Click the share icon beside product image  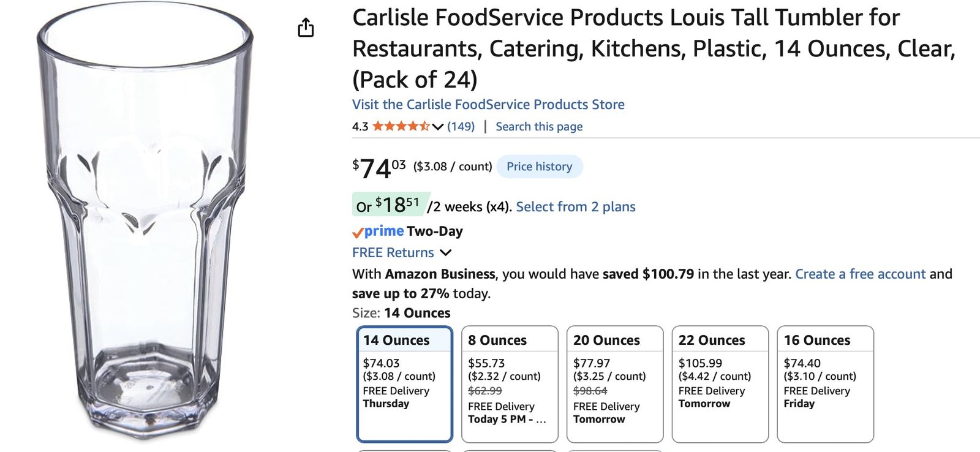[306, 28]
